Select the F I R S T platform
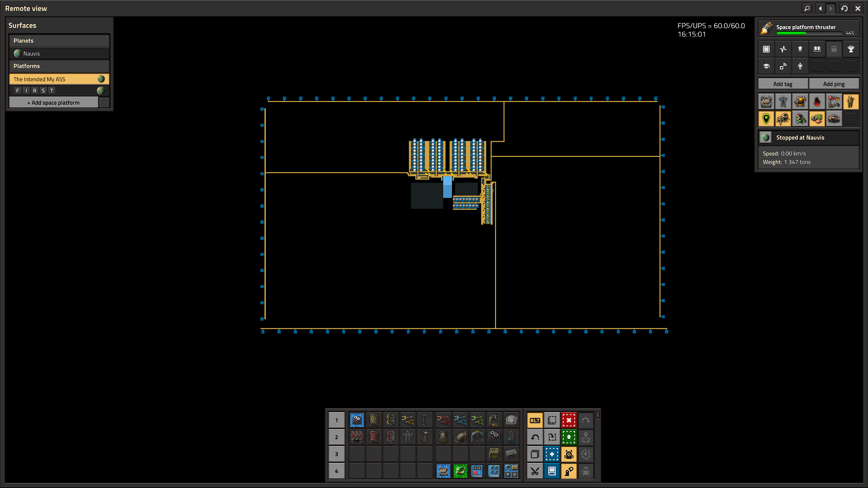The height and width of the screenshot is (488, 868). coord(59,90)
